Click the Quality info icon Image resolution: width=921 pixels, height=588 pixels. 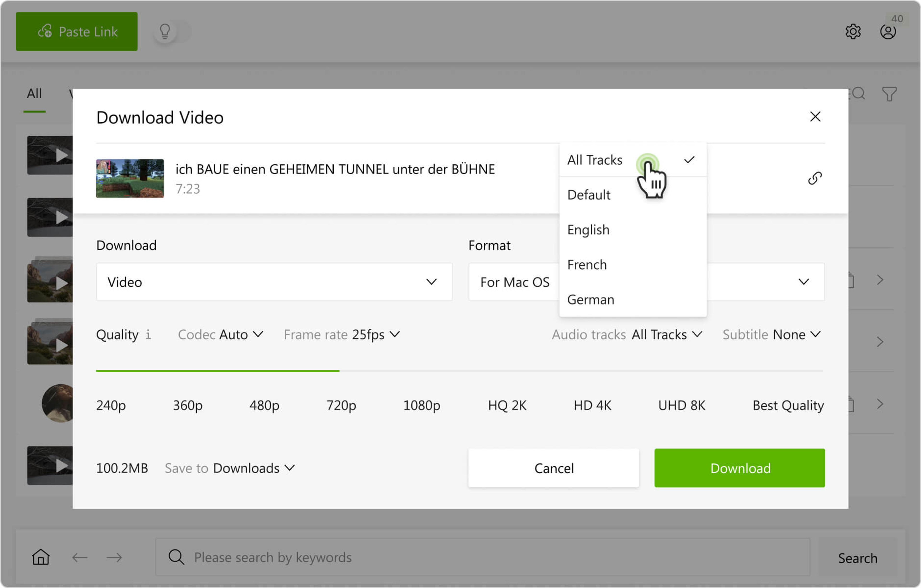[x=148, y=335]
